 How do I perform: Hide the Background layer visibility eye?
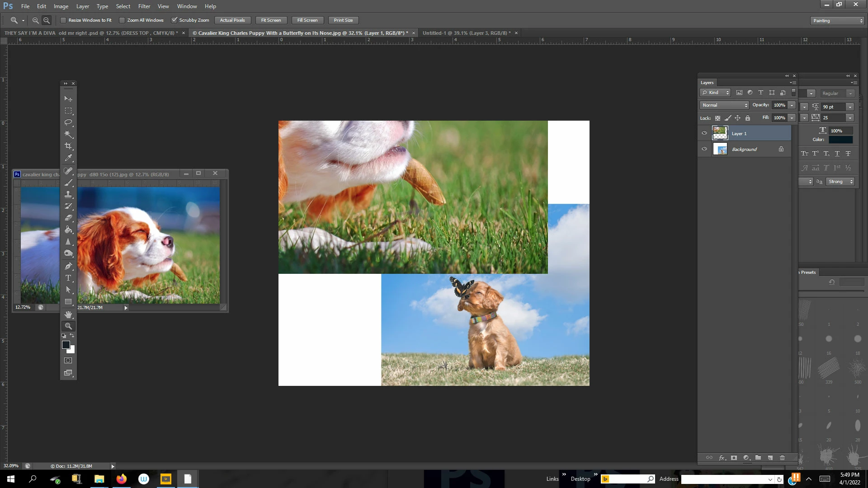click(704, 149)
